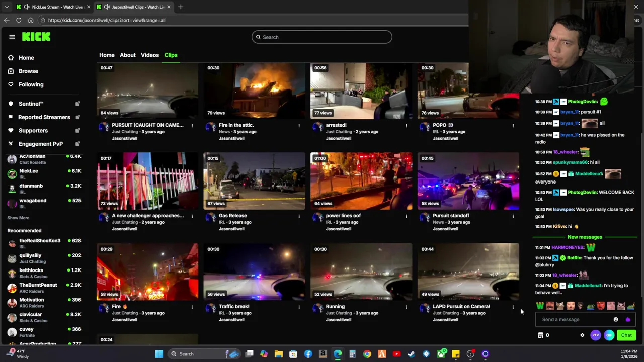
Task: Open theRealShooKon3 from recommended list
Action: click(44, 244)
